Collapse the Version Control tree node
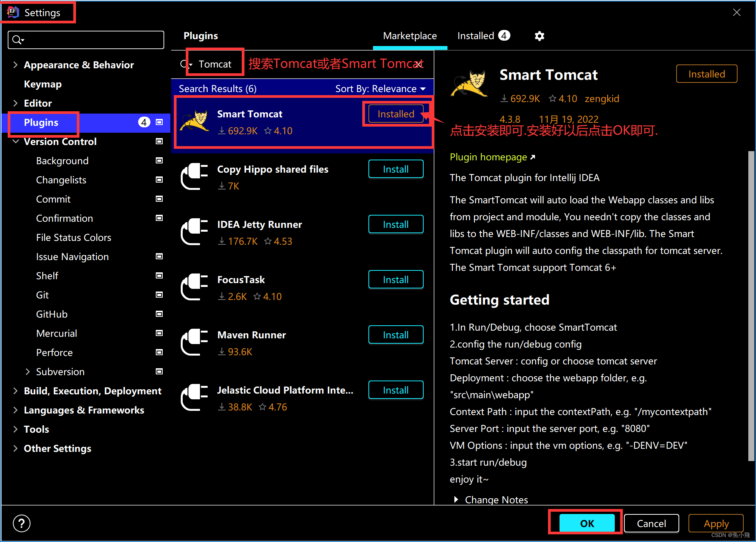The image size is (756, 542). coord(16,142)
